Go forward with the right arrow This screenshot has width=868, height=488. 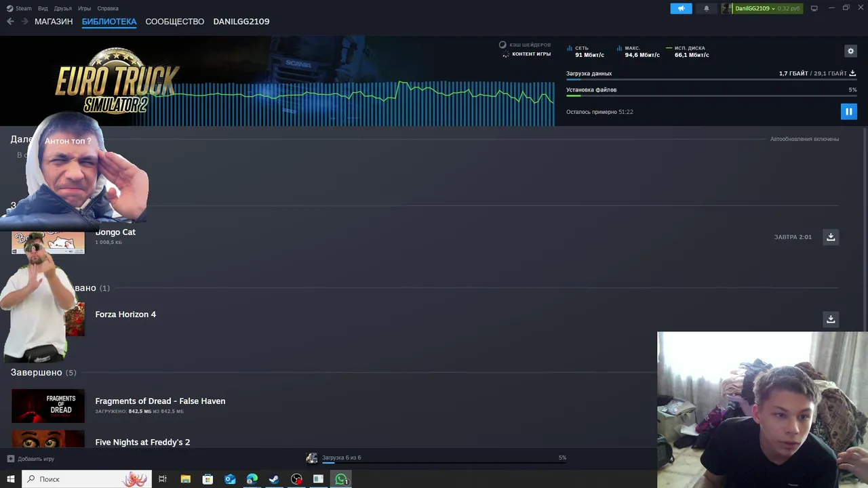coord(24,22)
